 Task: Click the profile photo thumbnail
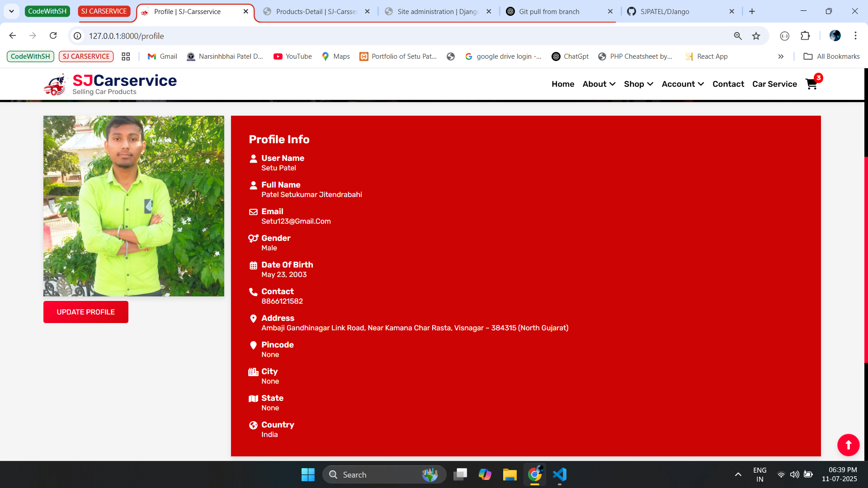(x=134, y=206)
